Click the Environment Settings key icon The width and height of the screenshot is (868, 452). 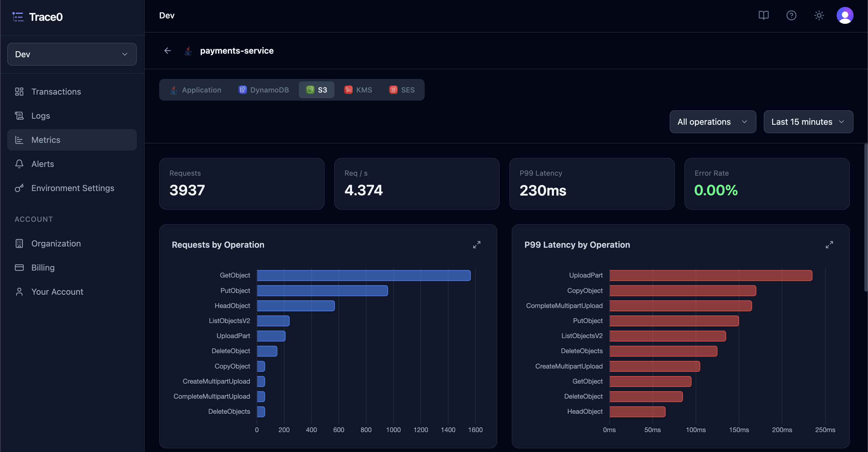(19, 188)
